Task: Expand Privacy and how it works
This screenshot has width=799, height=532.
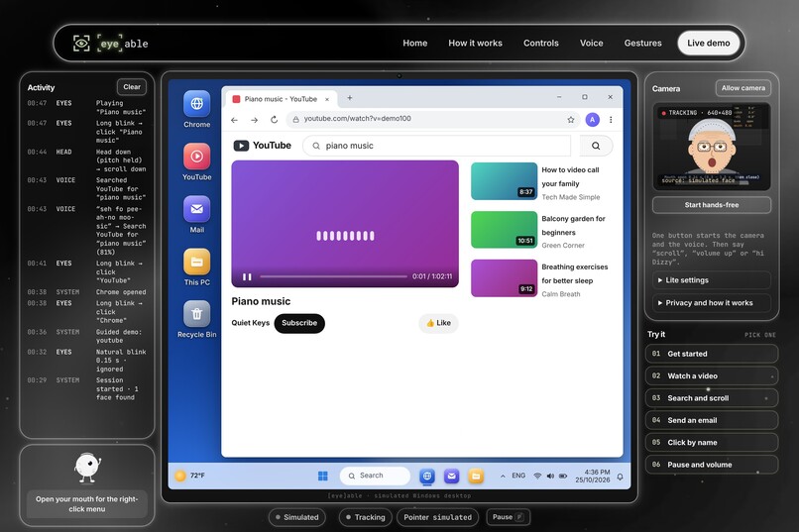Action: (712, 303)
